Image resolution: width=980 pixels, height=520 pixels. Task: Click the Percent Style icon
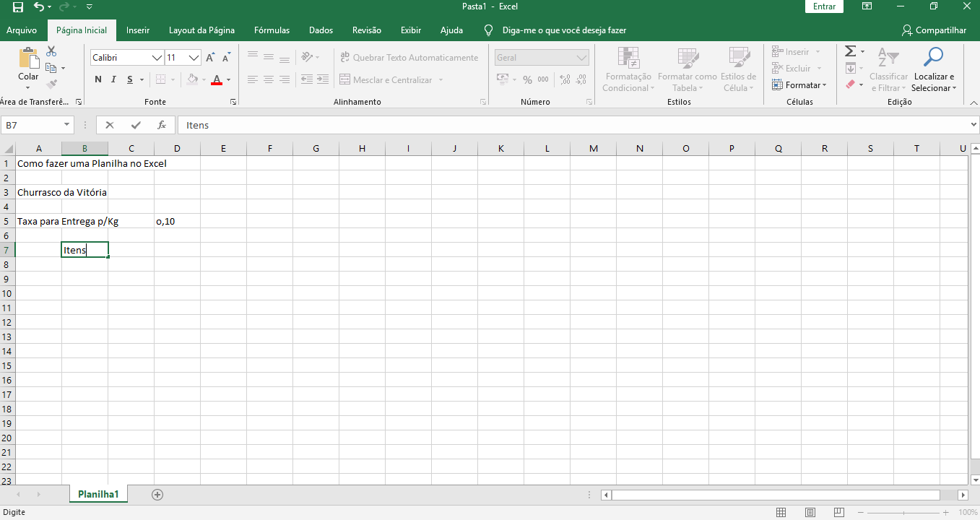(x=527, y=79)
